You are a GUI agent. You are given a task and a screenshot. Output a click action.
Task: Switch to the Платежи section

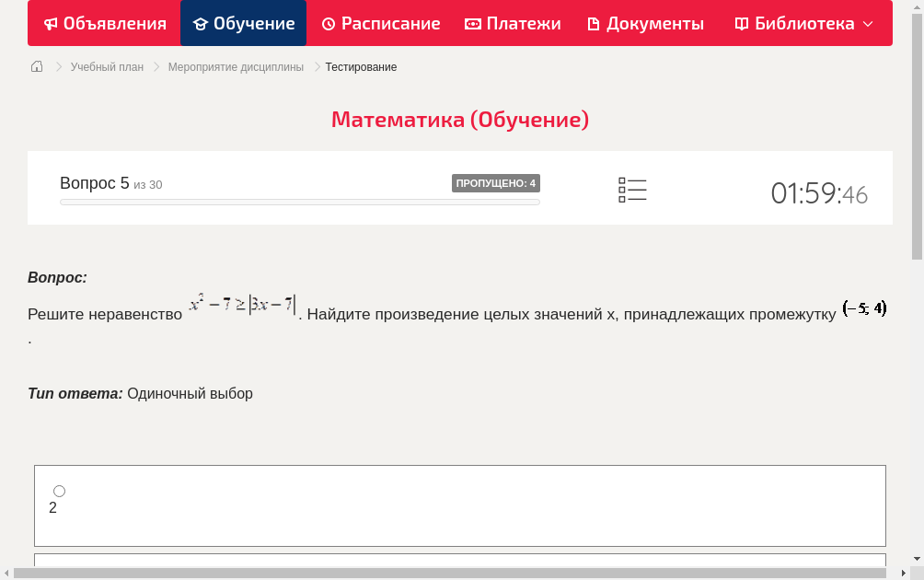tap(522, 23)
